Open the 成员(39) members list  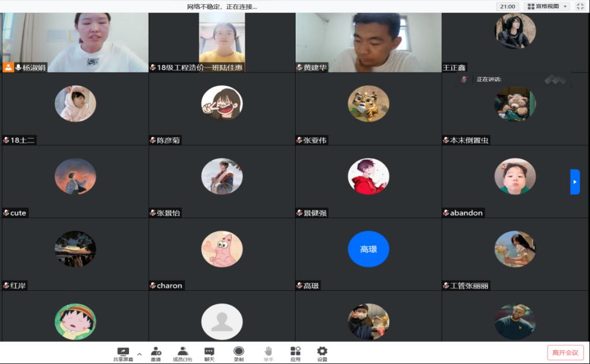[183, 351]
